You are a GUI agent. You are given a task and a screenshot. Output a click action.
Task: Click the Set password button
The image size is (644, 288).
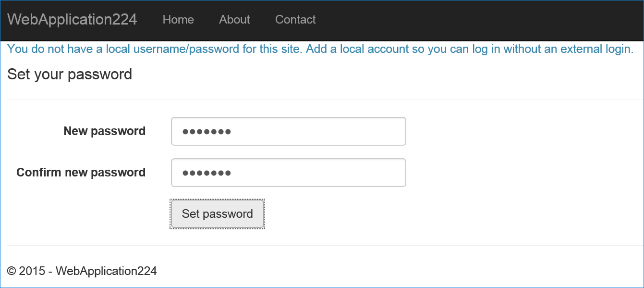[x=217, y=213]
